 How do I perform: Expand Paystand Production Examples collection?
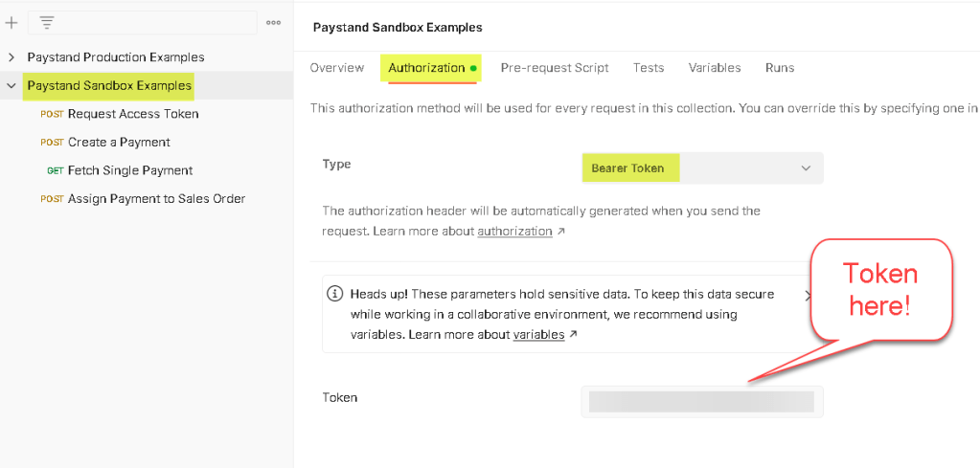[x=11, y=57]
